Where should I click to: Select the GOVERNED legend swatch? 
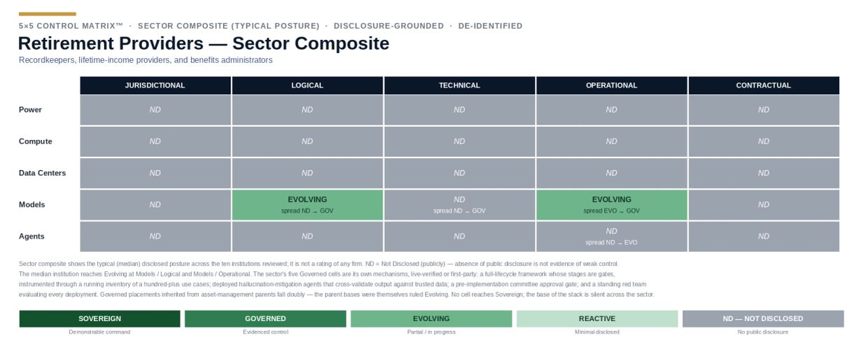(x=265, y=319)
